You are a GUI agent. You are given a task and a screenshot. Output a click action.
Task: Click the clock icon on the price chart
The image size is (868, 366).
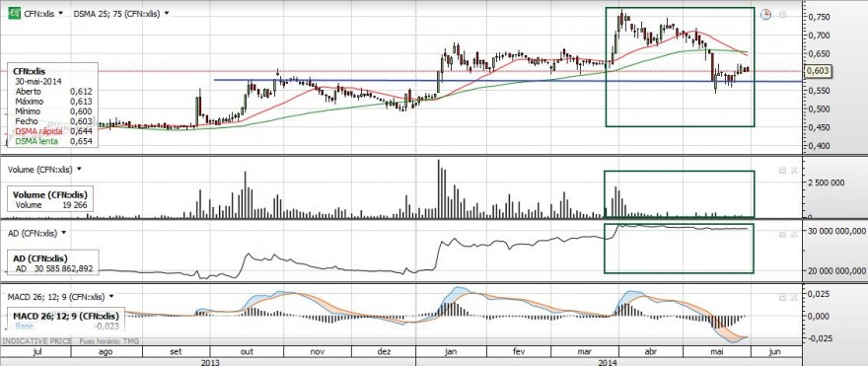(x=766, y=15)
